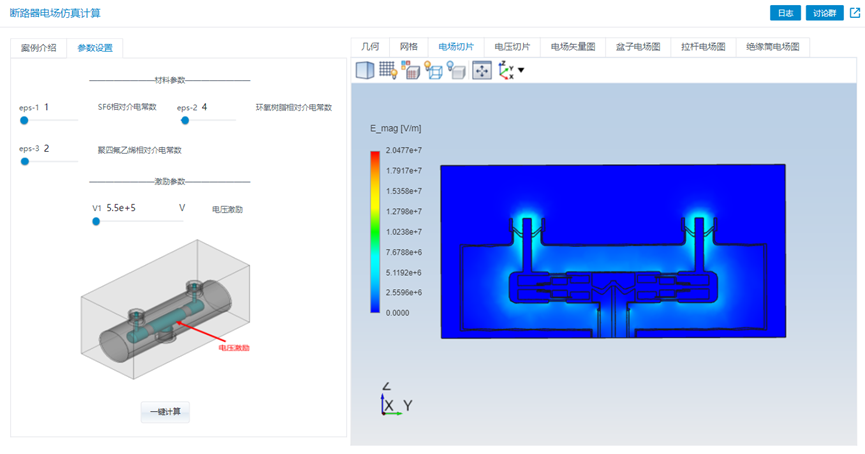This screenshot has width=865, height=454.
Task: Click the 讨论群 button
Action: tap(824, 13)
